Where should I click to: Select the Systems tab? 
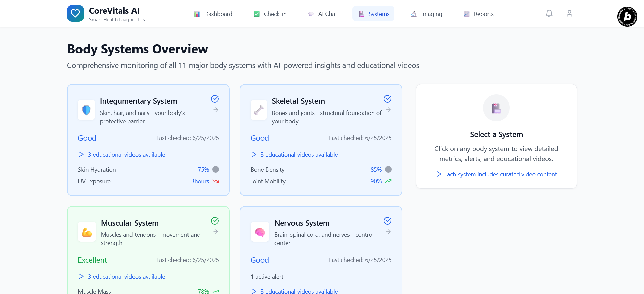[x=373, y=14]
